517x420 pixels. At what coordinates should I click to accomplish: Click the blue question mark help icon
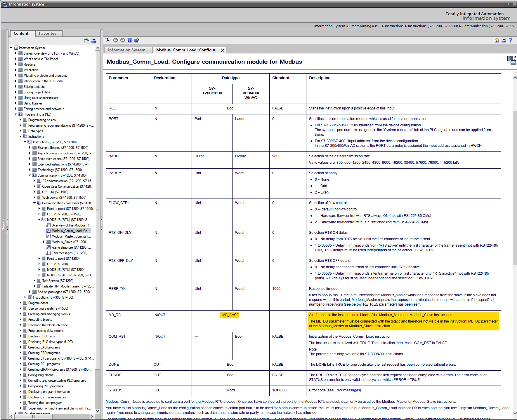[x=511, y=40]
